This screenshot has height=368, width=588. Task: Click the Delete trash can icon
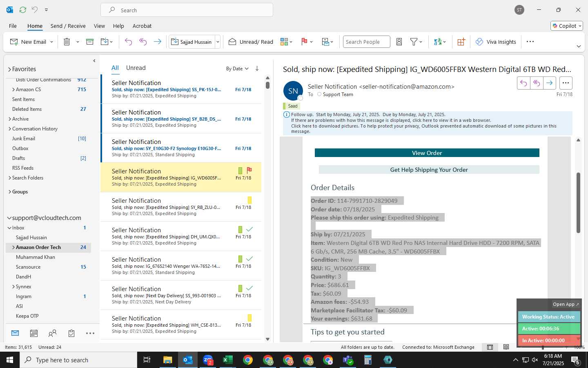[67, 42]
